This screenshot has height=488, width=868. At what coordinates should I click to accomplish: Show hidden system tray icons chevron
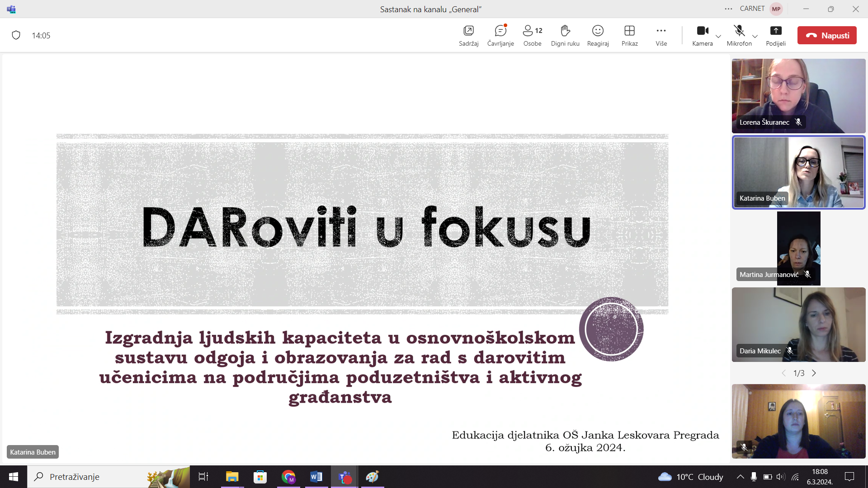(740, 477)
